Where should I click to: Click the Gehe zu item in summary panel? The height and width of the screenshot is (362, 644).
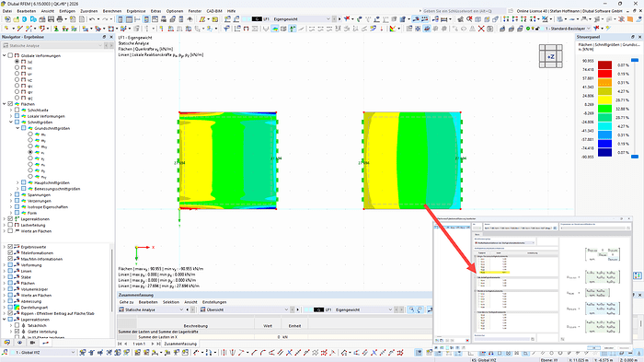pyautogui.click(x=127, y=302)
